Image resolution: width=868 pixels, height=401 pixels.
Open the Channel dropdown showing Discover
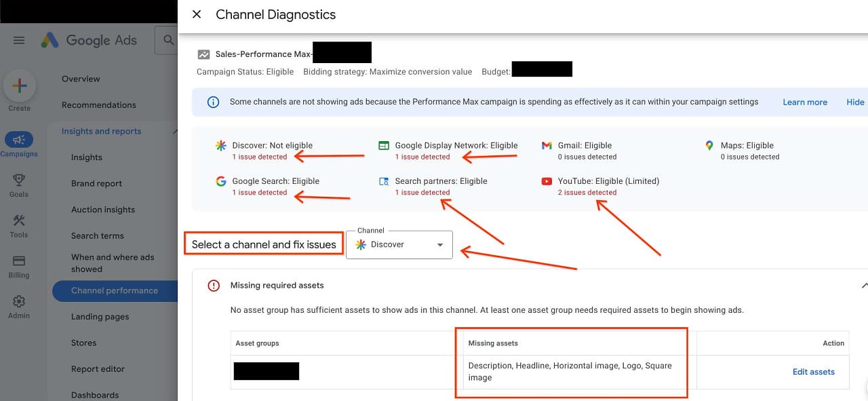[x=399, y=244]
